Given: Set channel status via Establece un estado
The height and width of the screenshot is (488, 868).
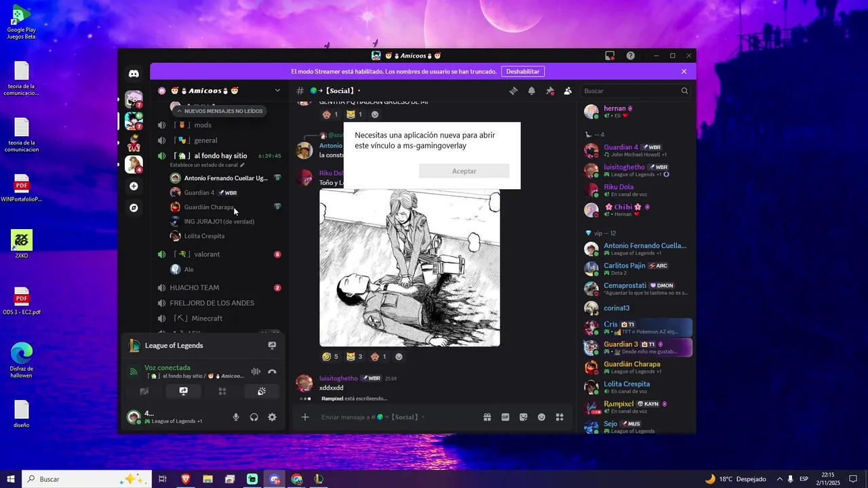Looking at the screenshot, I should [x=207, y=165].
